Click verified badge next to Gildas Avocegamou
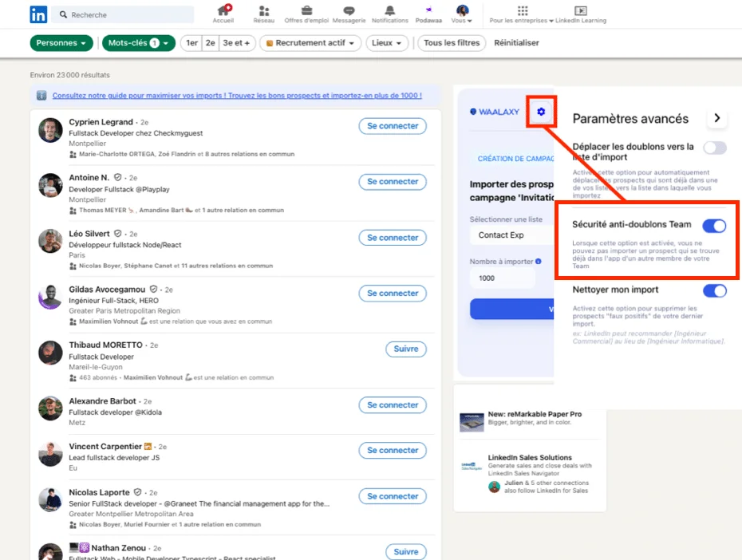Viewport: 742px width, 560px height. point(153,289)
